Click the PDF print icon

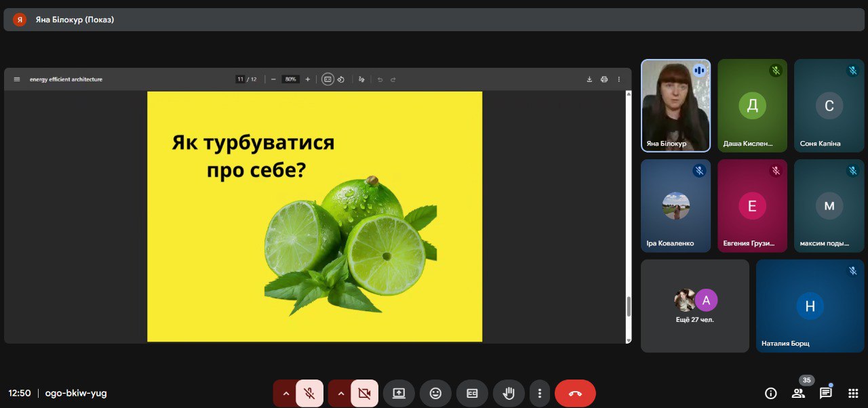pos(604,79)
